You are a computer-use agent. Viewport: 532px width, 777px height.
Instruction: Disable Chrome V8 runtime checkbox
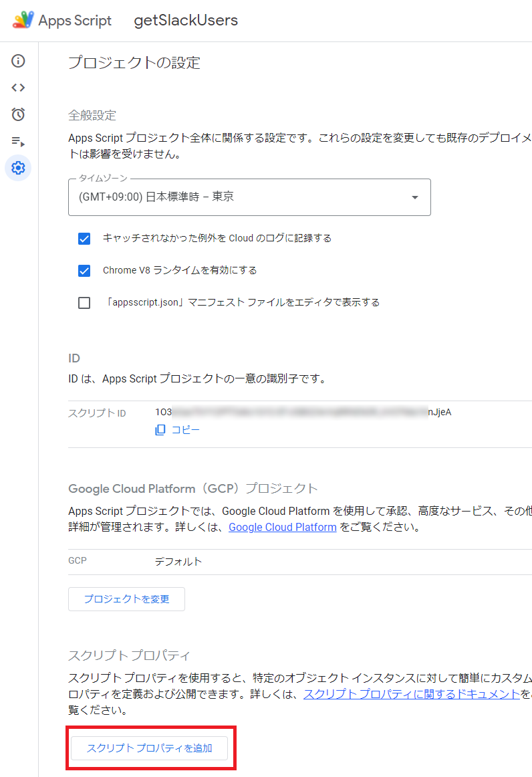[84, 271]
